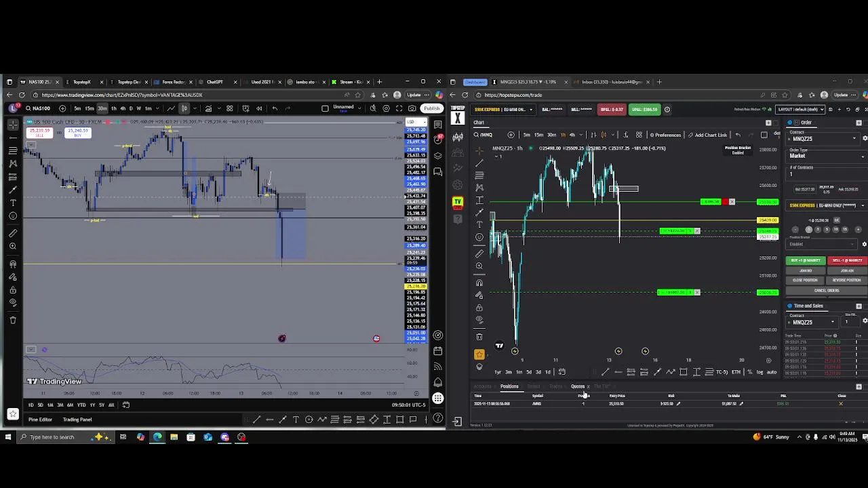
Task: Toggle percent scale on TopstepX chart
Action: coord(749,372)
